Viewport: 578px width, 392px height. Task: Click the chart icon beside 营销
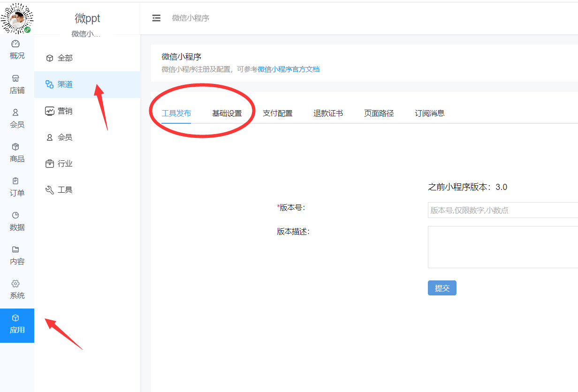[x=50, y=111]
